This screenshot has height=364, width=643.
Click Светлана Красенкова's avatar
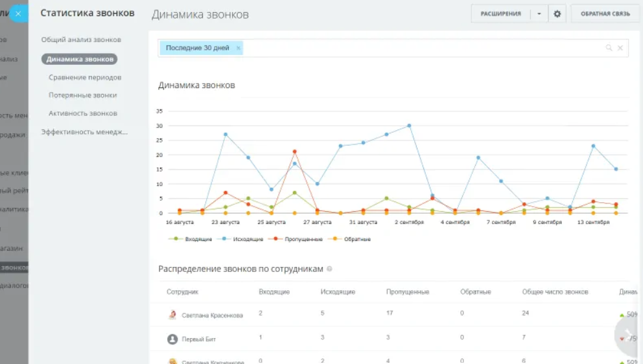pyautogui.click(x=172, y=315)
